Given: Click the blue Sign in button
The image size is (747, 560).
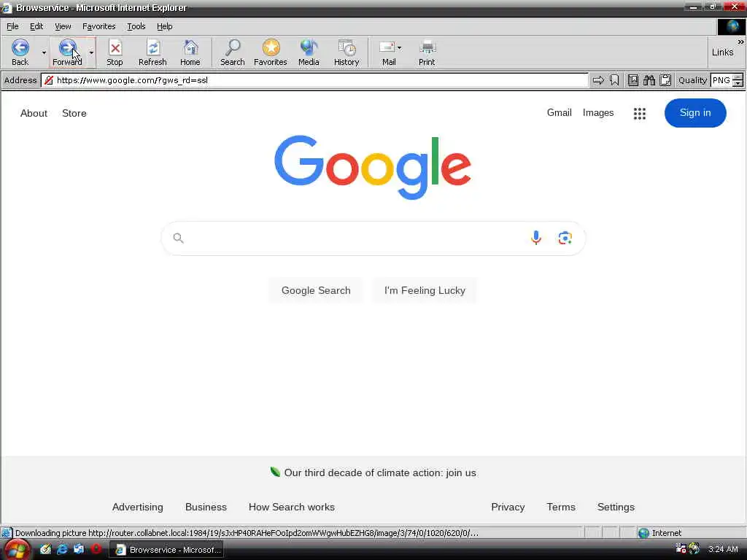Looking at the screenshot, I should pyautogui.click(x=695, y=113).
